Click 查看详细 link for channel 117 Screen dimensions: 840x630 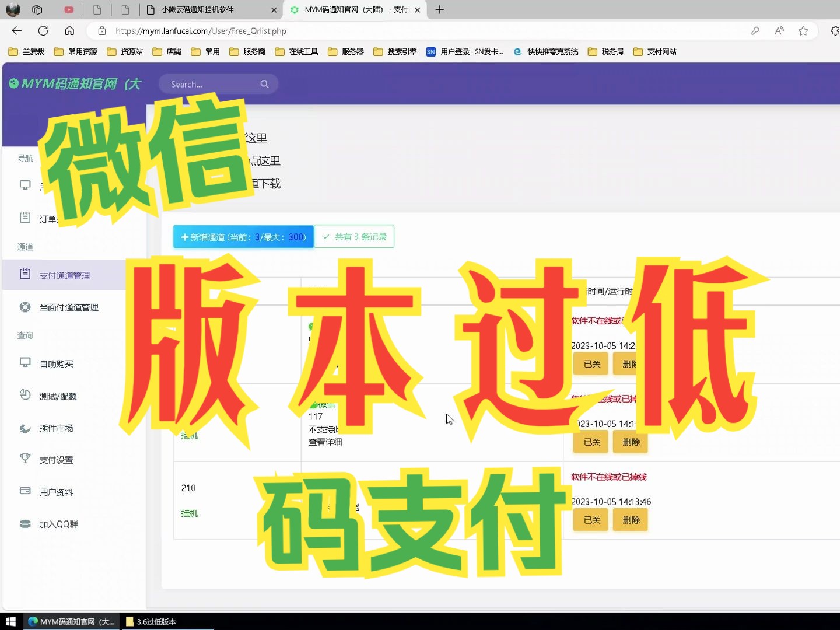pyautogui.click(x=325, y=442)
